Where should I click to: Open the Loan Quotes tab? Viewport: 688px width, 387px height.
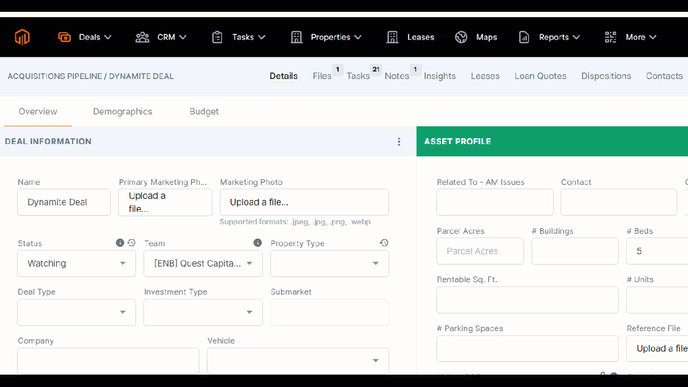click(x=540, y=76)
